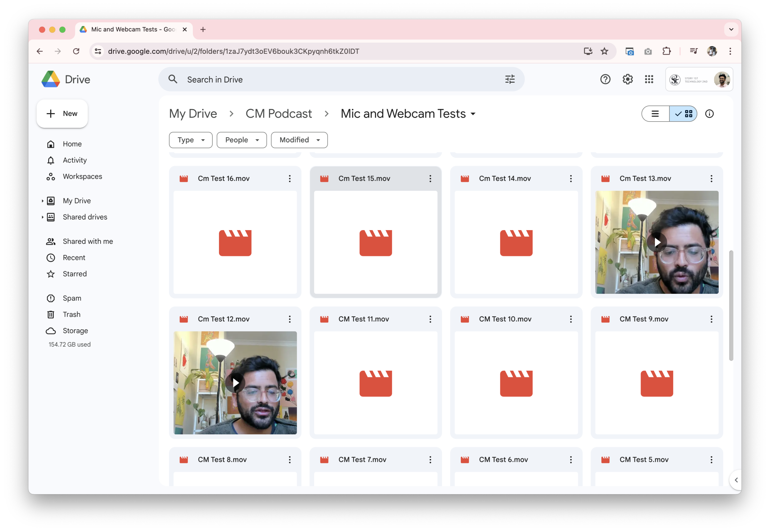The width and height of the screenshot is (770, 532).
Task: Open more actions for Cm Test 15.mov
Action: tap(430, 178)
